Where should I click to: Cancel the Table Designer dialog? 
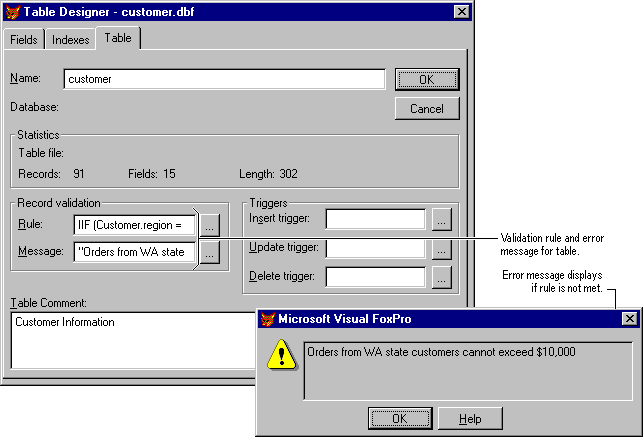pos(427,108)
